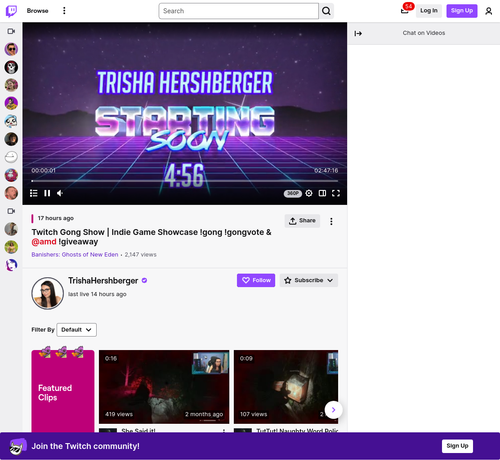
Task: Open the TrishaHershberger channel name link
Action: coord(103,281)
